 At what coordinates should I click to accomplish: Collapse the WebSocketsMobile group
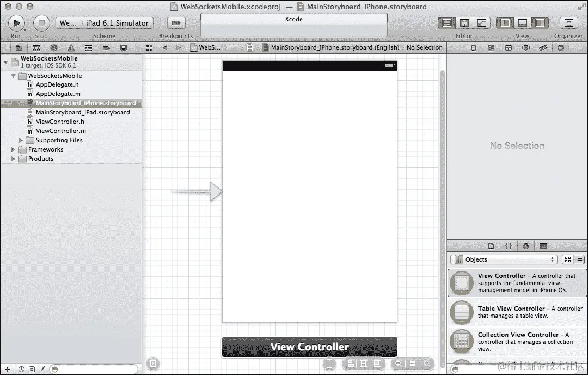tap(13, 76)
